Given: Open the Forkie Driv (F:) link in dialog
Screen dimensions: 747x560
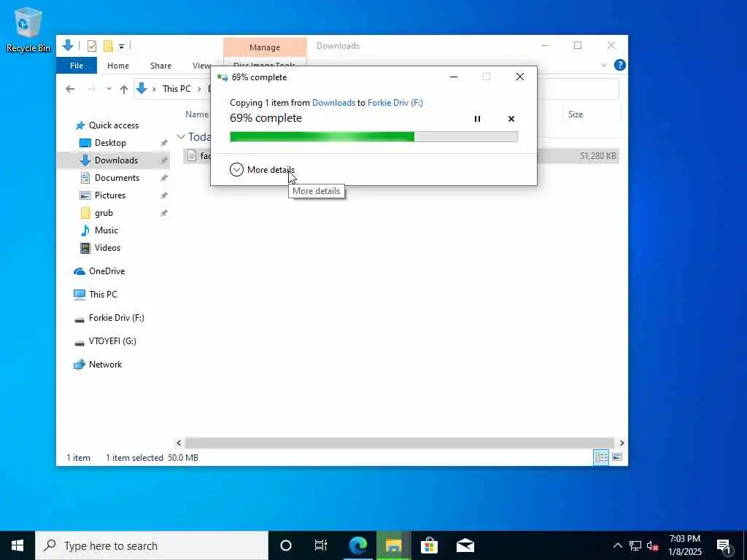Looking at the screenshot, I should click(x=395, y=102).
